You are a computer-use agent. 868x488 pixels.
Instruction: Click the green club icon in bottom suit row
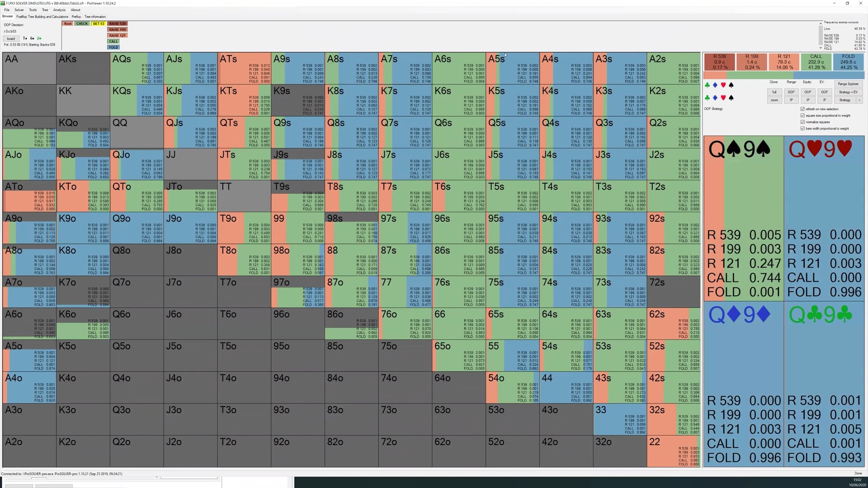pyautogui.click(x=707, y=98)
